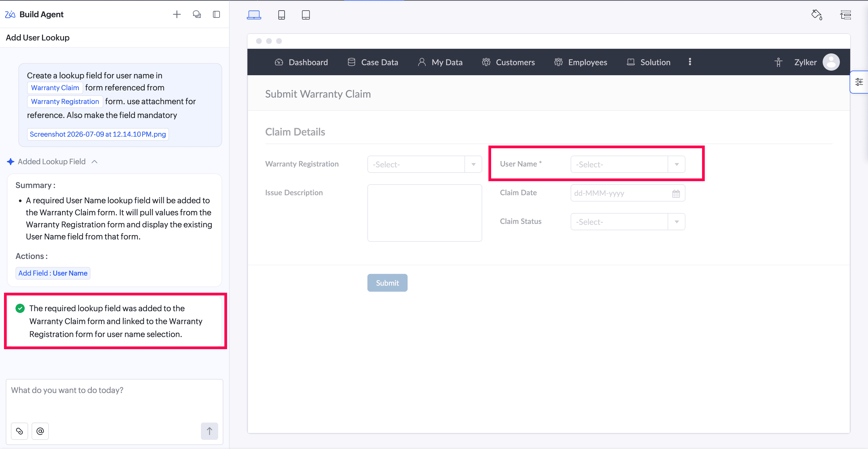
Task: Go to the Customers menu item
Action: point(508,62)
